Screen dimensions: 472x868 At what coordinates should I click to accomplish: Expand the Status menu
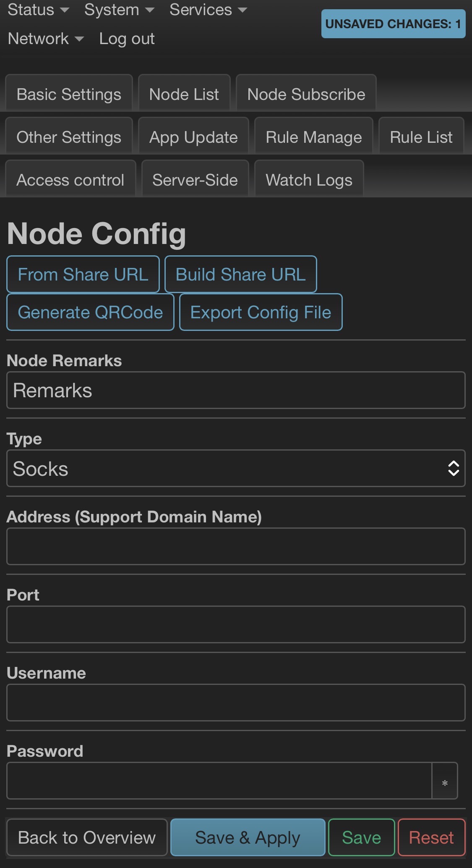(x=38, y=10)
